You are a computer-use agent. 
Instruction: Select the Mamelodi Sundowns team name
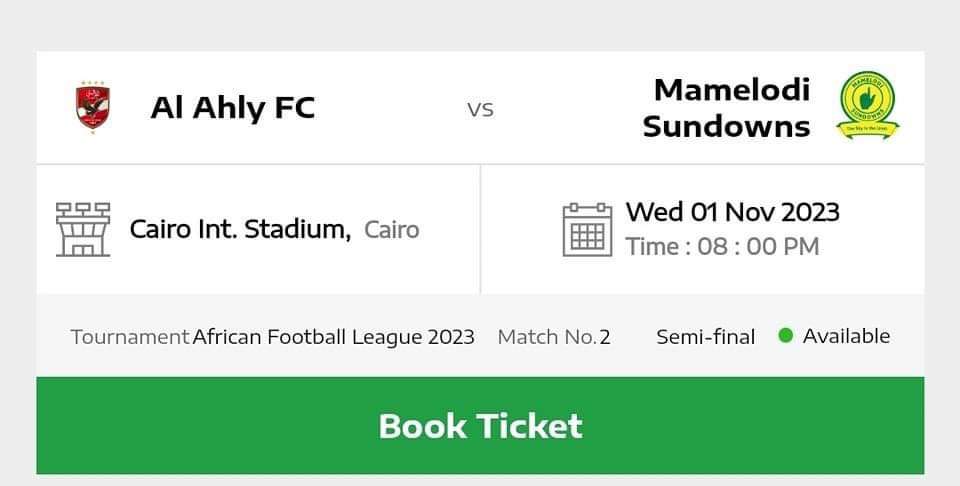pos(726,108)
